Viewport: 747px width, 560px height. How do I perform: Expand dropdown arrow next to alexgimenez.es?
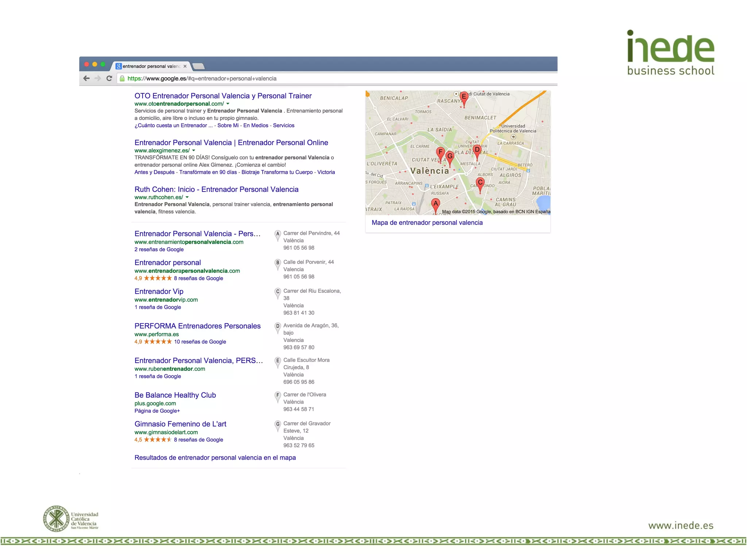point(194,151)
